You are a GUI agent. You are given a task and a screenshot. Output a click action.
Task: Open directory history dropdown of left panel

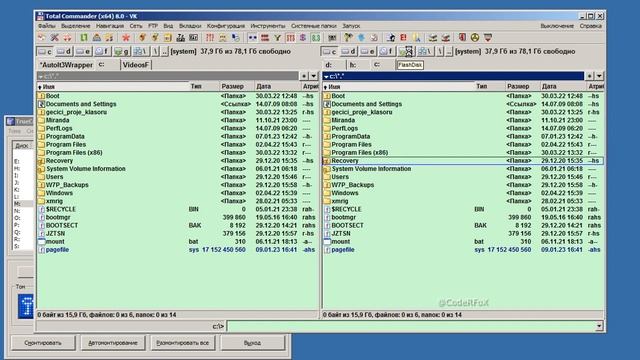point(313,76)
